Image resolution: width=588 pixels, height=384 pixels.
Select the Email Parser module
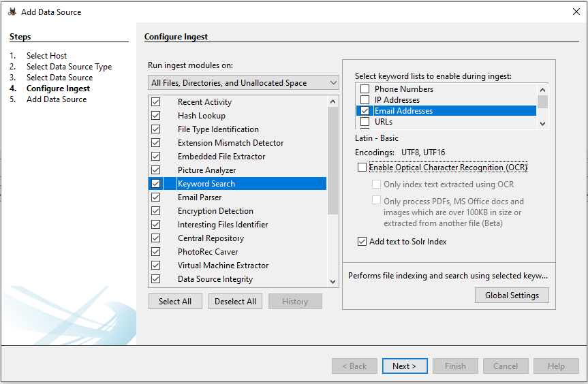point(200,197)
